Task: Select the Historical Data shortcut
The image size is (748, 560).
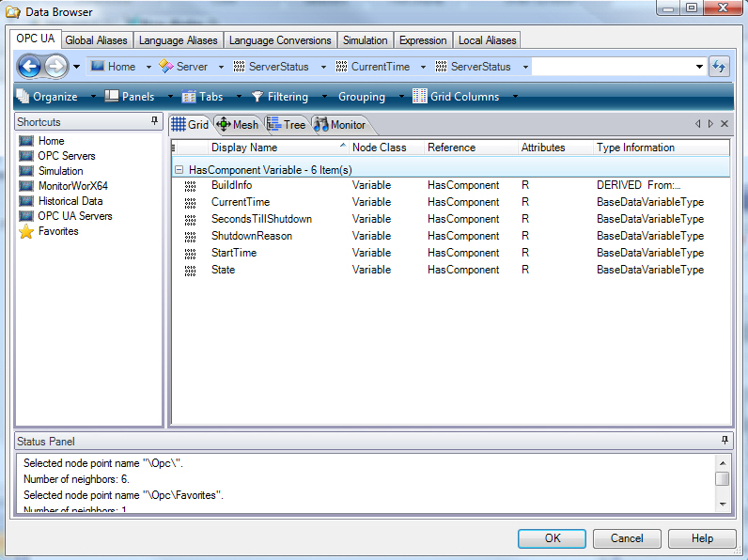Action: click(x=70, y=201)
